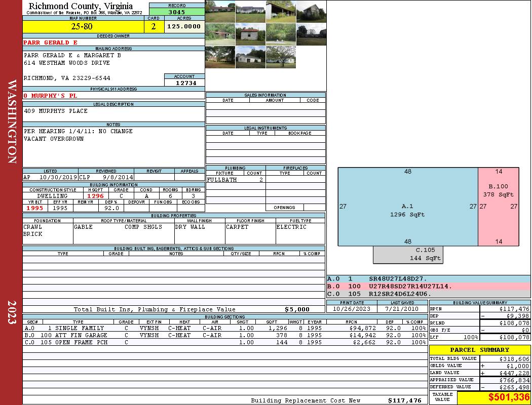Open the photo of the bare-branched tree
The height and width of the screenshot is (405, 532).
point(281,57)
